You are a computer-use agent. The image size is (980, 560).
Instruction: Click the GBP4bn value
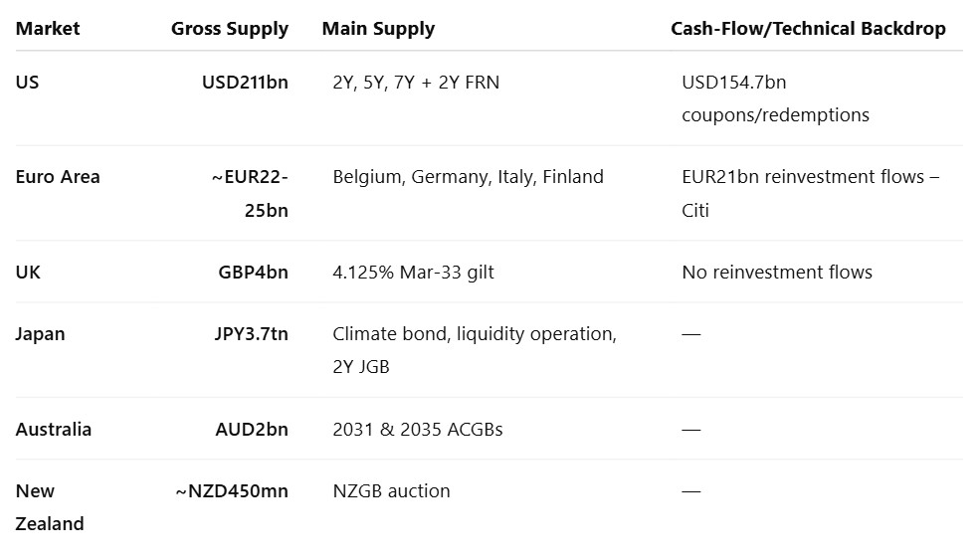pos(253,273)
